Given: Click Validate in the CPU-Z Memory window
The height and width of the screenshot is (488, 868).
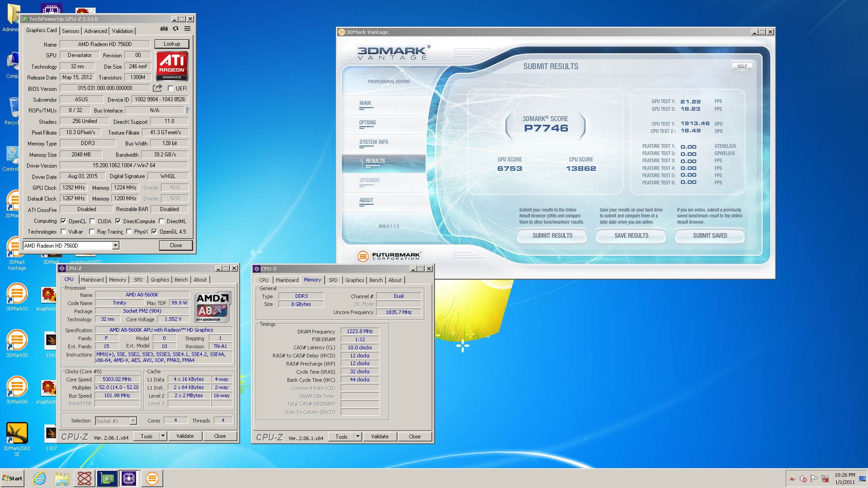Looking at the screenshot, I should 380,436.
